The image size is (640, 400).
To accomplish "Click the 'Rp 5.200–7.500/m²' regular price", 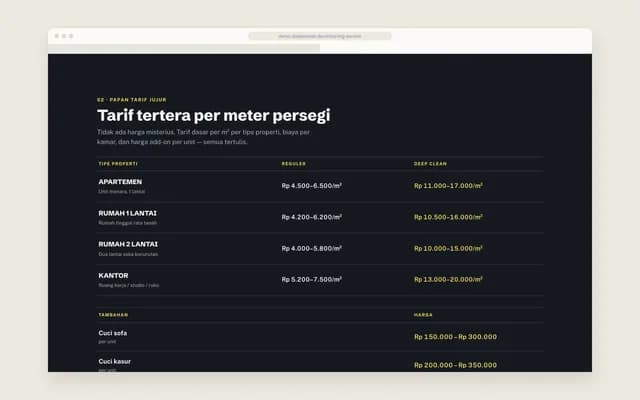I will click(x=312, y=280).
